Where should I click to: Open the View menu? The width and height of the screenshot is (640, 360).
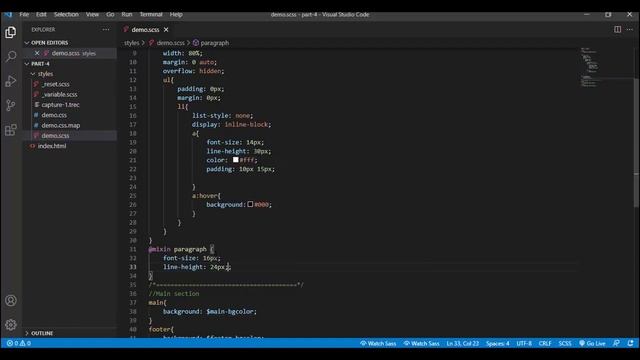pyautogui.click(x=92, y=14)
